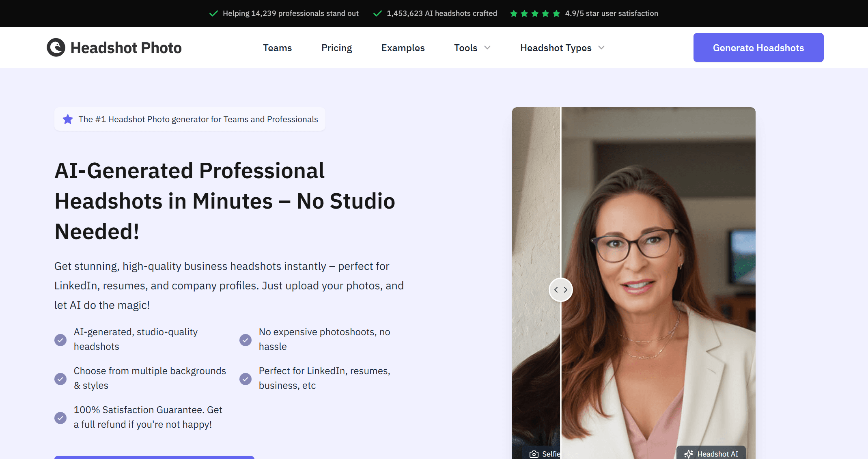Click check circle beside 'No expensive photoshoots'
868x459 pixels.
(246, 340)
